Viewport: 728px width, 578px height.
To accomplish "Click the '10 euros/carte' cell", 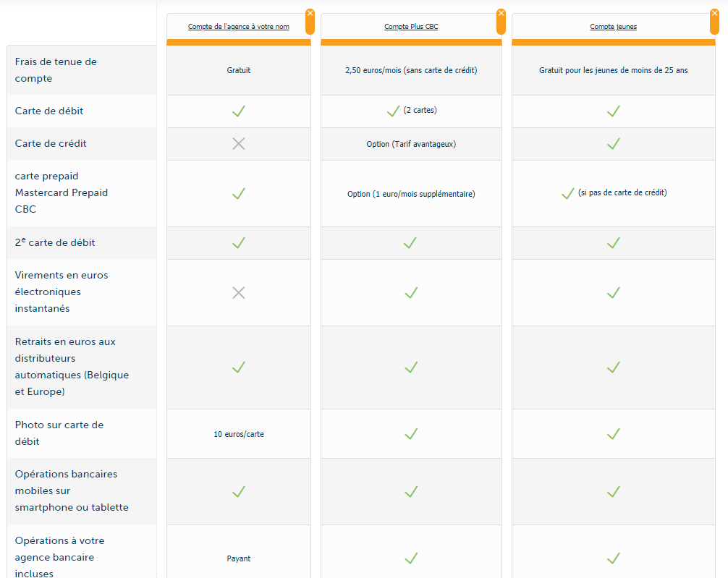I will (x=239, y=434).
